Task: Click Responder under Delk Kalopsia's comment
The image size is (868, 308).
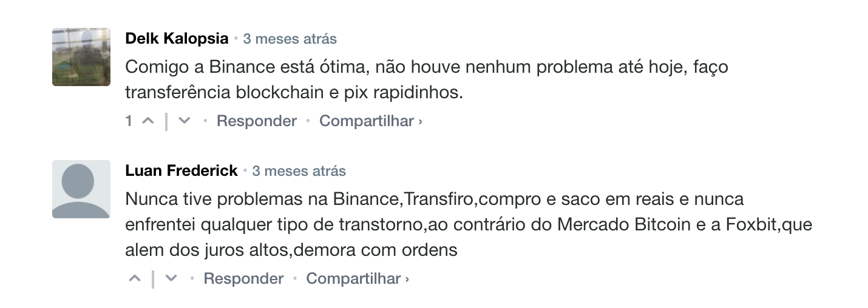Action: 257,121
